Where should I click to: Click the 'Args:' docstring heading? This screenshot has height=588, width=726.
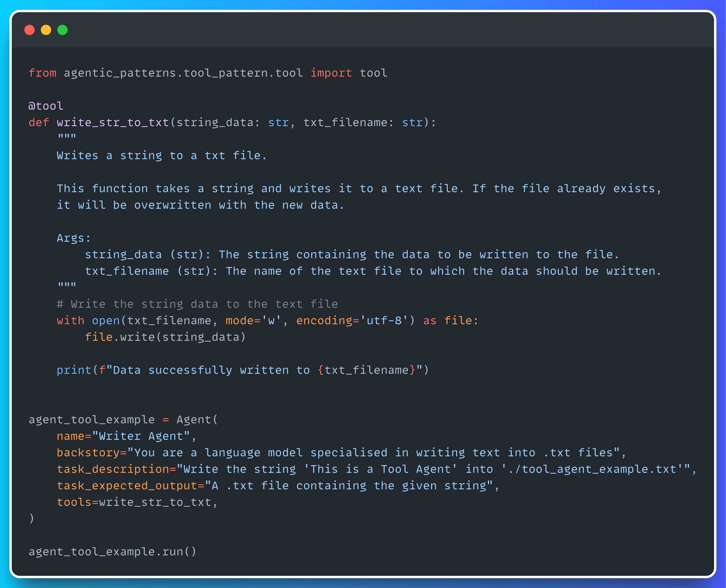[74, 238]
